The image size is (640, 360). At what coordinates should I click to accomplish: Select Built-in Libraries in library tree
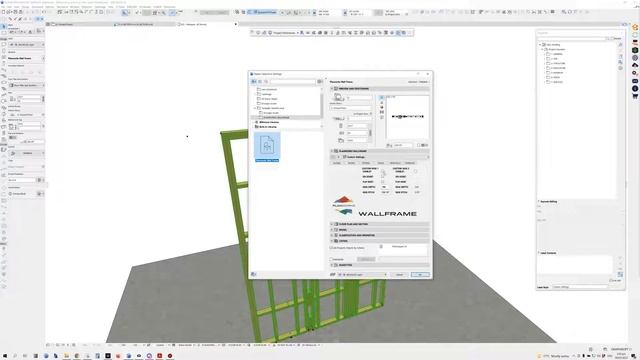point(267,127)
